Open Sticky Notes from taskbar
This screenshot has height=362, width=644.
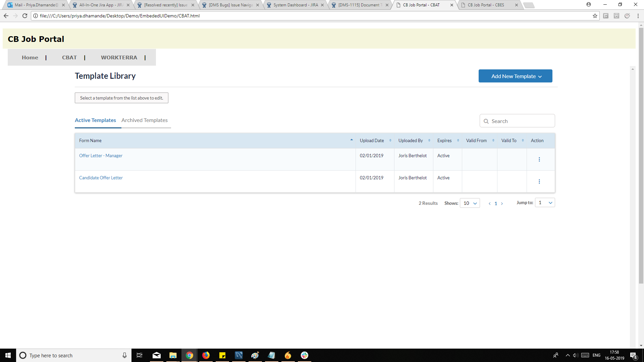pyautogui.click(x=222, y=355)
